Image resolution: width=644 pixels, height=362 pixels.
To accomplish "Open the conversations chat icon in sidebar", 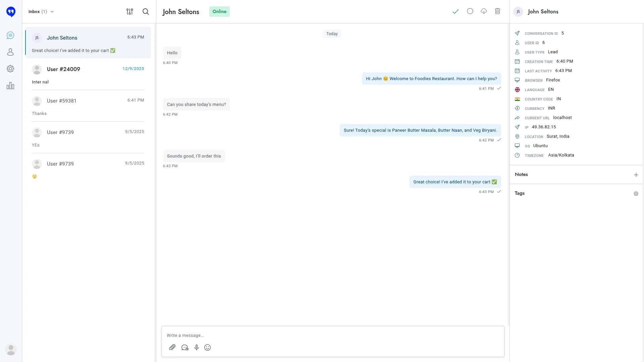I will click(x=10, y=35).
